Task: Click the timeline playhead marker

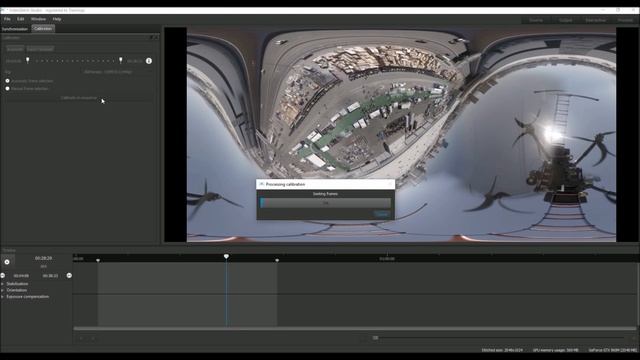Action: [226, 256]
